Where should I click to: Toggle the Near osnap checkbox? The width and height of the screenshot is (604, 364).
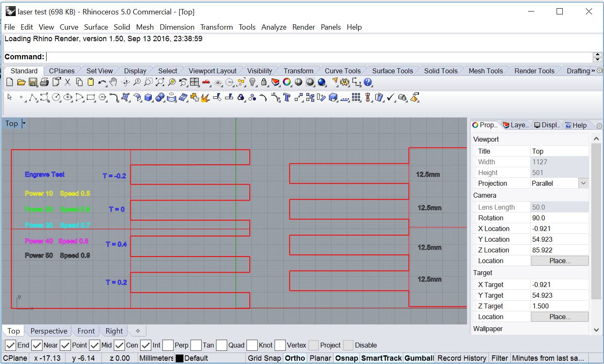[37, 345]
